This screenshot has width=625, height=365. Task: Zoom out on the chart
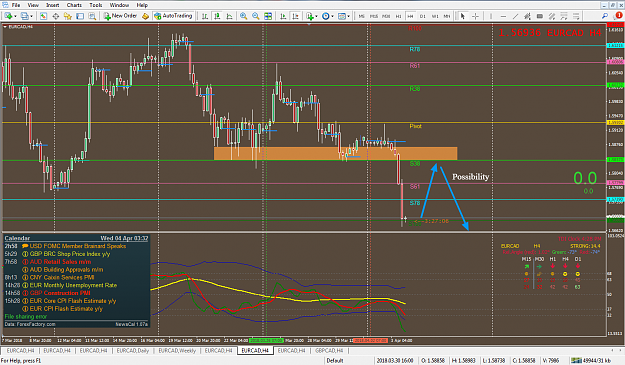256,16
